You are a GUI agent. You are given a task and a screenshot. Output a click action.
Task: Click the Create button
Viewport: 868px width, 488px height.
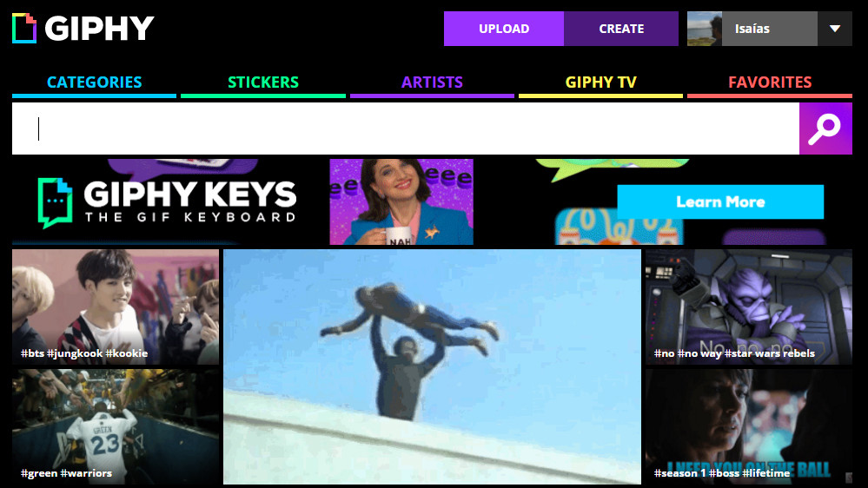point(621,29)
